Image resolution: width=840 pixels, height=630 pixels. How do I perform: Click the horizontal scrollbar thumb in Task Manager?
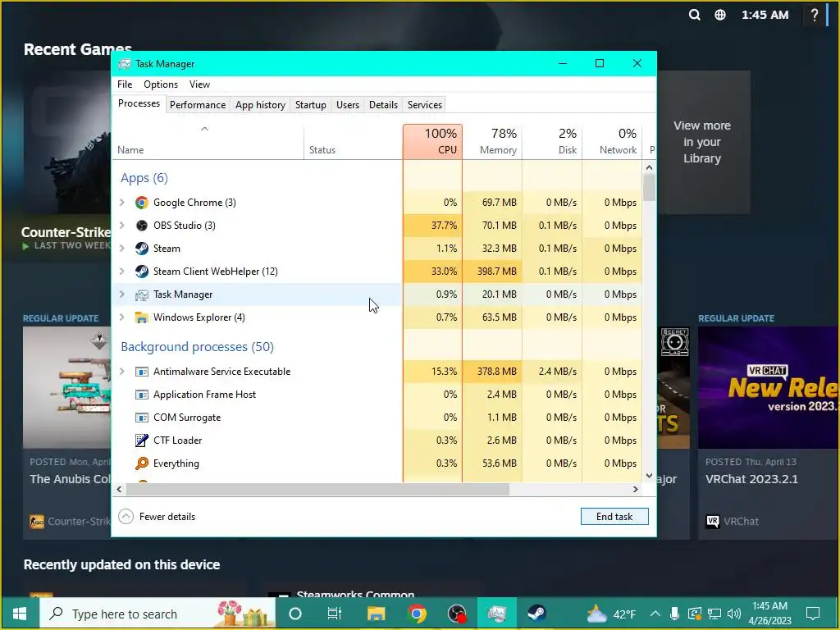click(x=317, y=489)
